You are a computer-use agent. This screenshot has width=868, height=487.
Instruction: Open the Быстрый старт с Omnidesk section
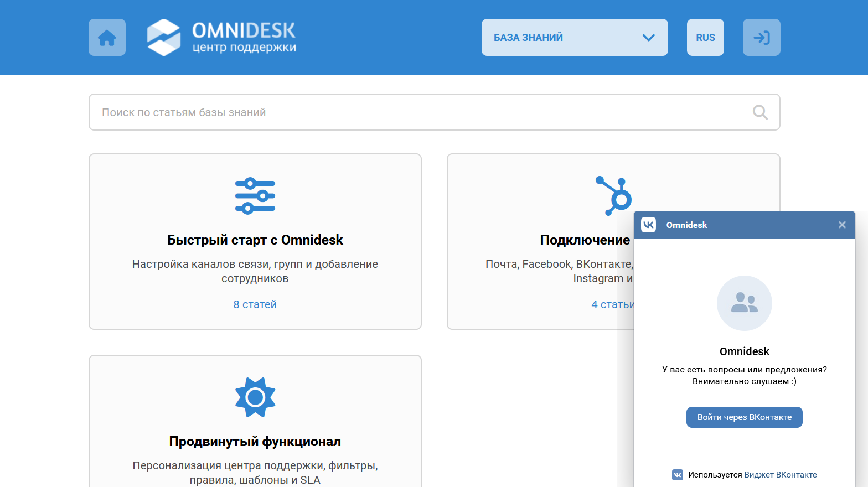[x=255, y=240]
